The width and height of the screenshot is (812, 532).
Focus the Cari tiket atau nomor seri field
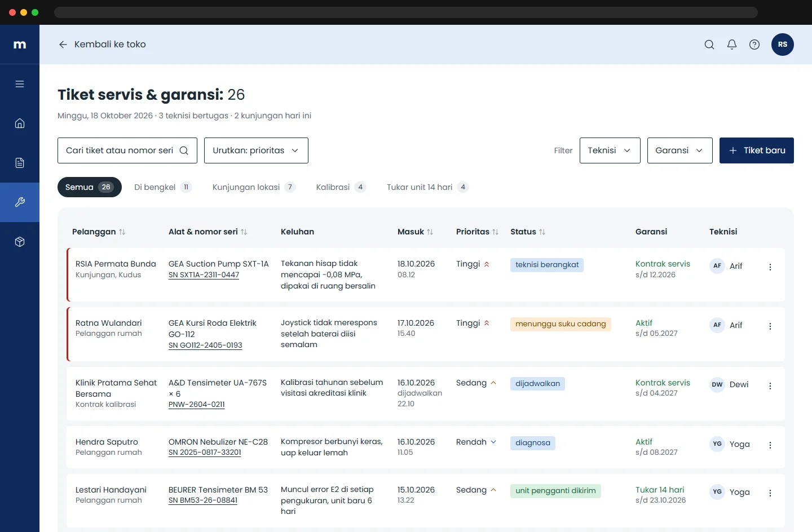coord(127,150)
